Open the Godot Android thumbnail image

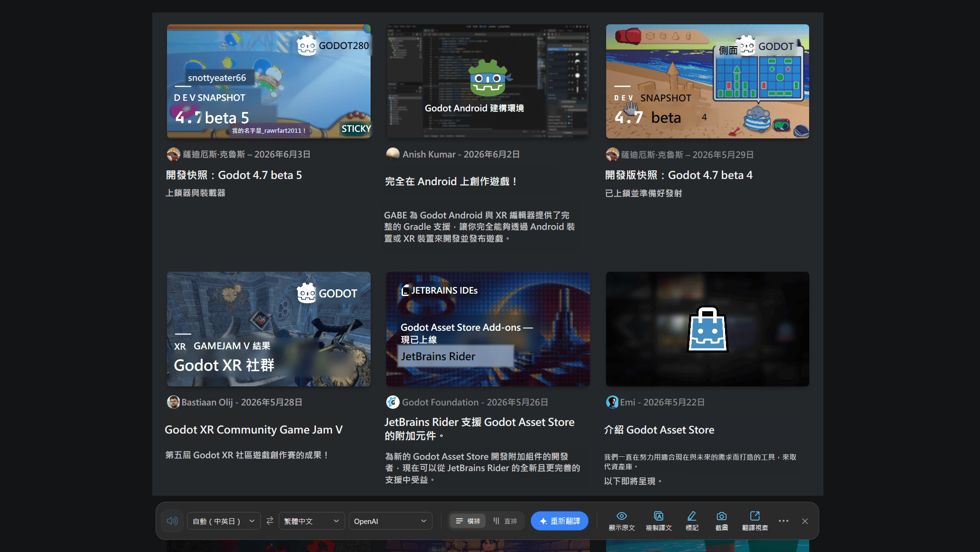[x=488, y=81]
